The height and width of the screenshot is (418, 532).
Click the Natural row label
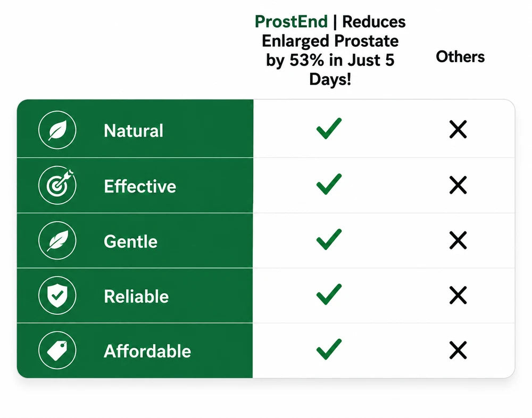coord(134,131)
